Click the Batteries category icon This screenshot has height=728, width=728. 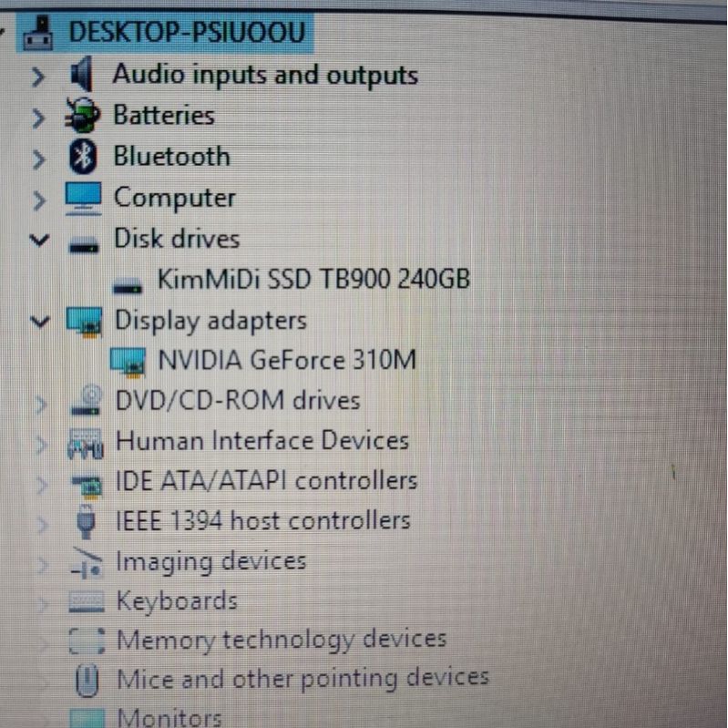click(82, 115)
